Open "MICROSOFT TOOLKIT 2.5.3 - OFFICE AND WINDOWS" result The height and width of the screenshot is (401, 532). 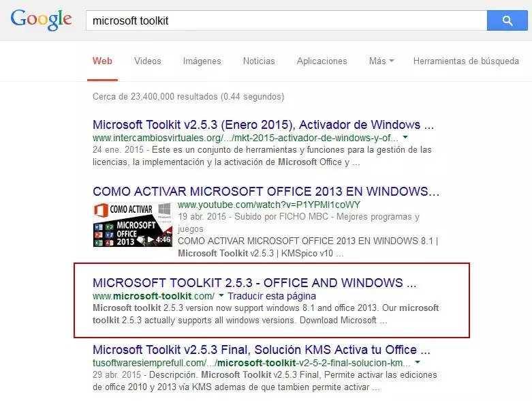click(x=254, y=282)
